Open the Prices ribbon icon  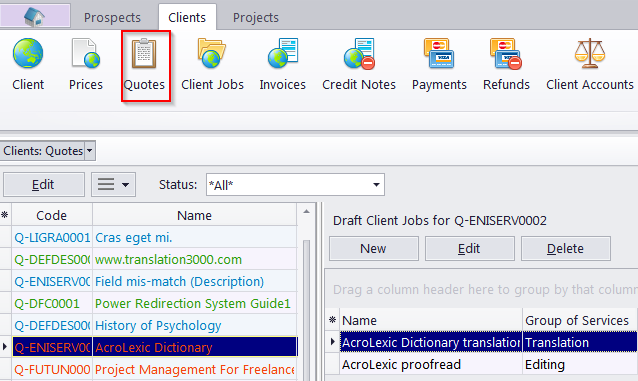click(x=86, y=64)
